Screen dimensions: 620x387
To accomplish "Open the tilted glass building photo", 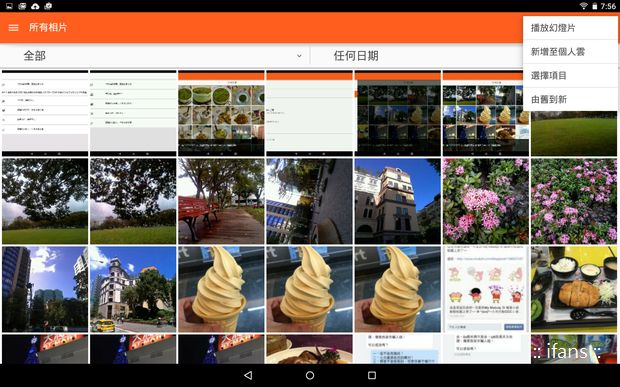I will [x=309, y=201].
